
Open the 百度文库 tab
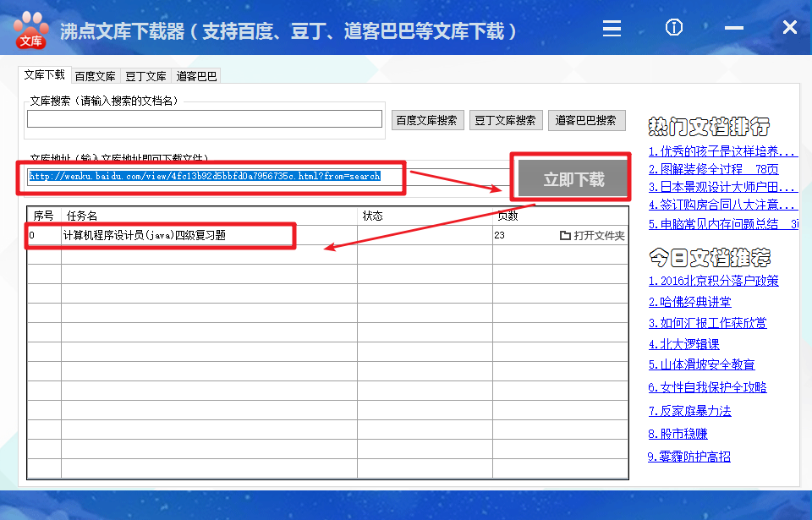pos(96,76)
